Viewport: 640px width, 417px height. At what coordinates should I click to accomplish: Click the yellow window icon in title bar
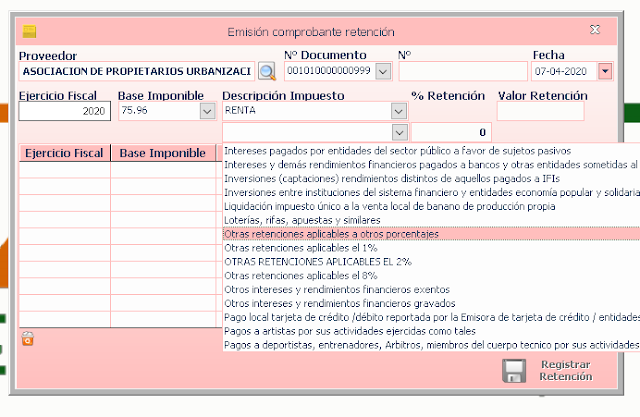[x=29, y=31]
